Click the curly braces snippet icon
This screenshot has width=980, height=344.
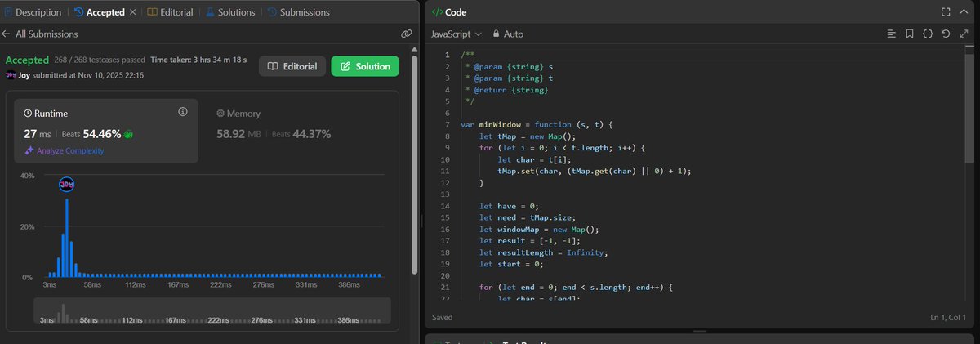(x=928, y=34)
